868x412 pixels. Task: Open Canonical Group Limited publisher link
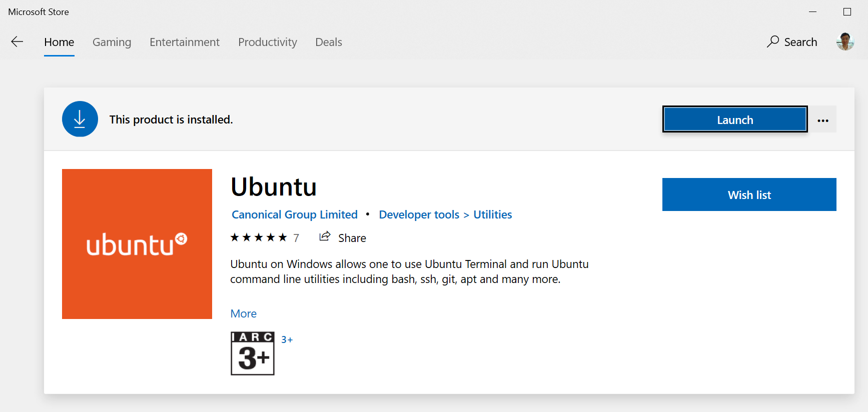[x=295, y=214]
